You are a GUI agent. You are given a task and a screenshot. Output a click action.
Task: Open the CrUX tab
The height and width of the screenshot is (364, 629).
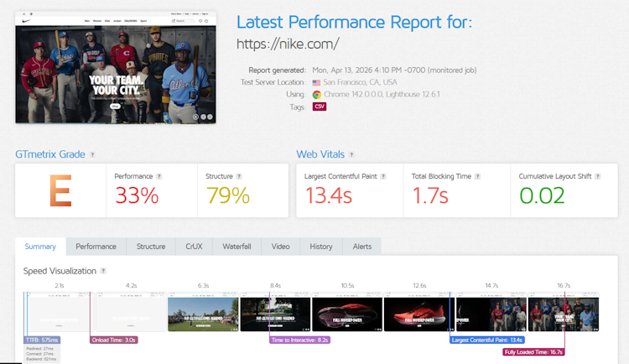(195, 247)
